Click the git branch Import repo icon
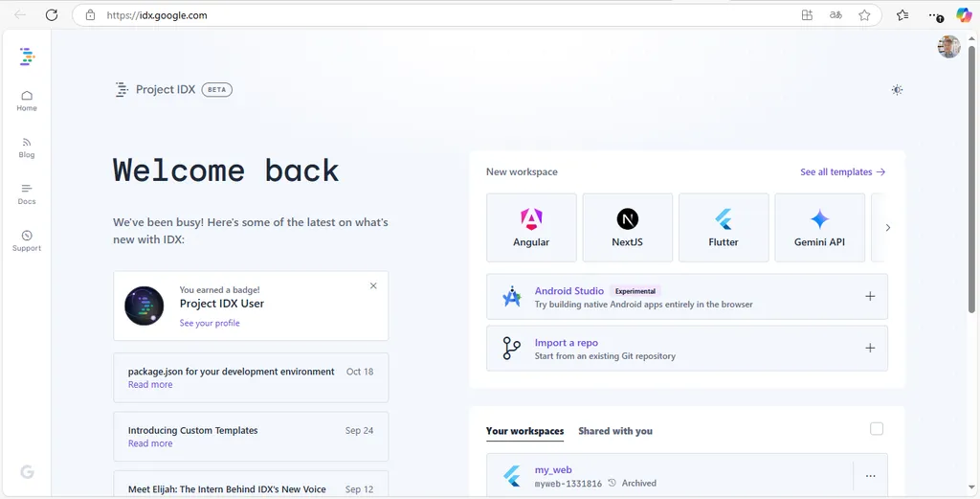This screenshot has width=980, height=499. [x=512, y=349]
